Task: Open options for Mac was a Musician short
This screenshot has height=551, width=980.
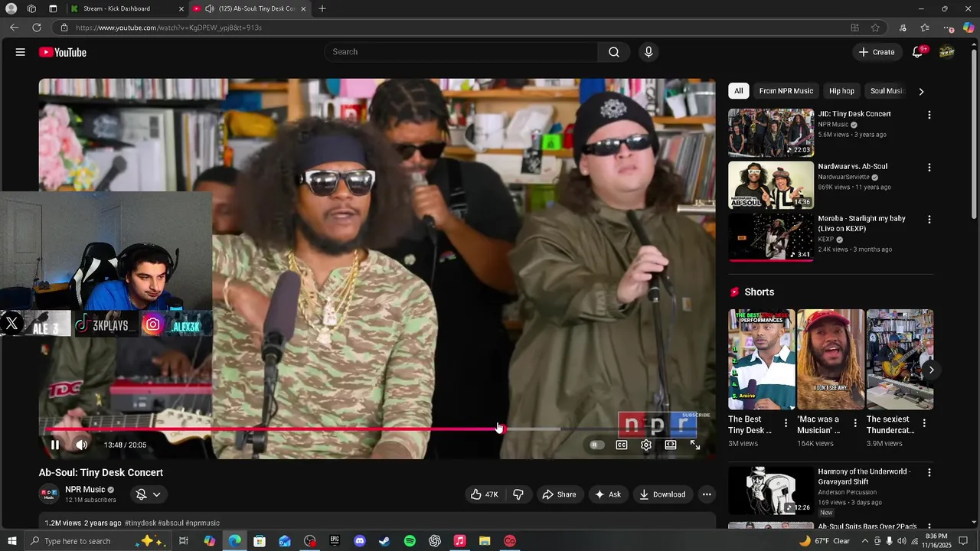Action: [854, 423]
